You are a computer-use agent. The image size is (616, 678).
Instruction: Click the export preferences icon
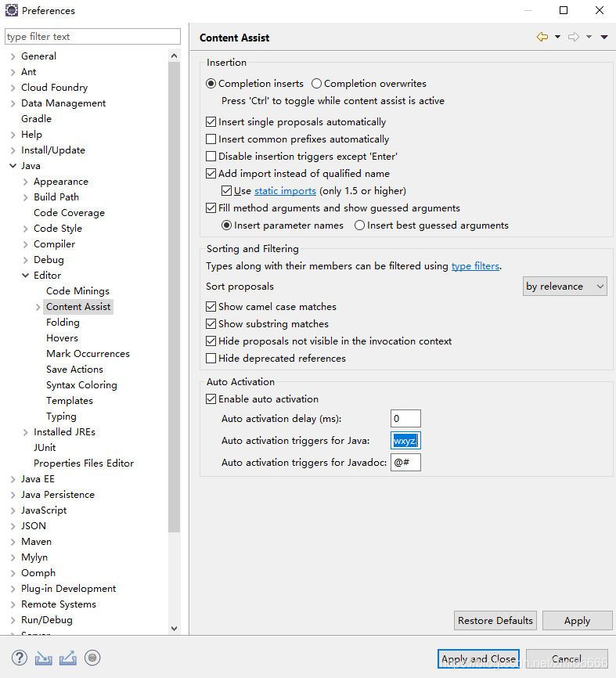pos(68,658)
